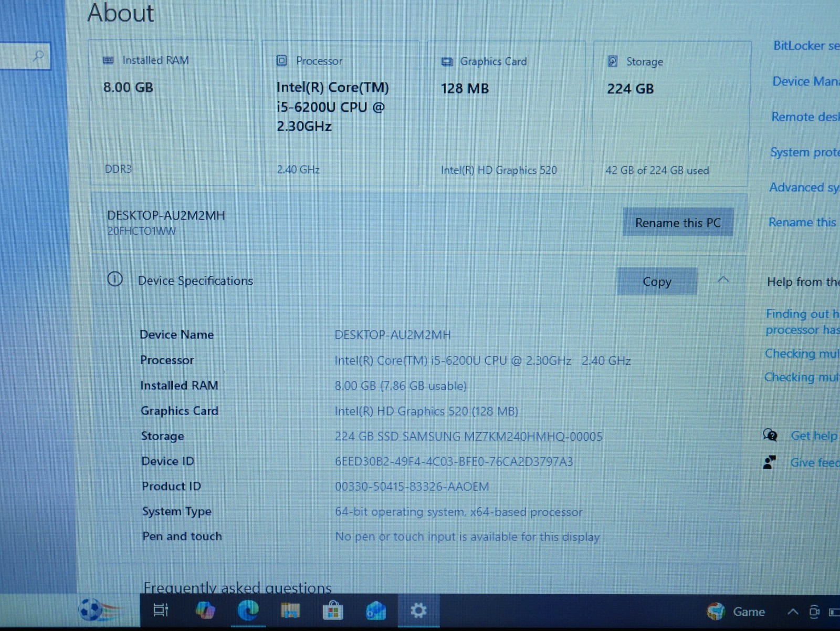The image size is (840, 631).
Task: Open the Finding out processor help link
Action: click(803, 322)
